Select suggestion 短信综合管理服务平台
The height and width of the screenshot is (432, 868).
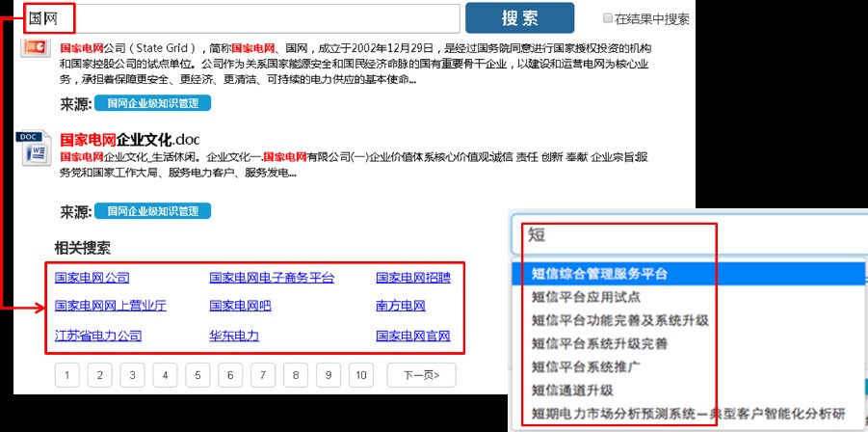point(689,274)
